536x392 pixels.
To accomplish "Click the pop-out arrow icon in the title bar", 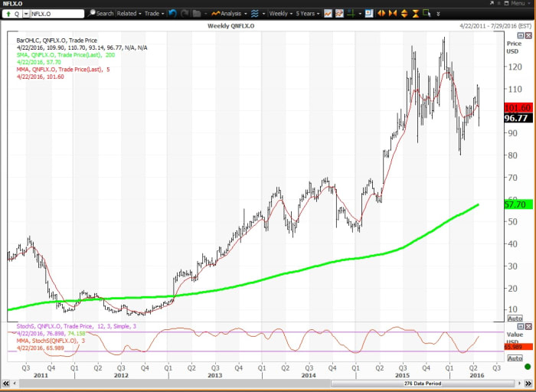I will tap(492, 3).
